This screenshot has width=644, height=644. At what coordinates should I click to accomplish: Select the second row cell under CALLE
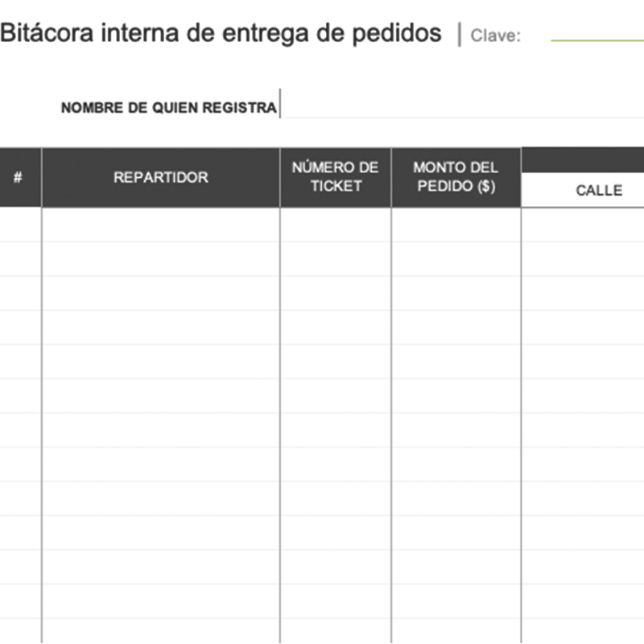[583, 259]
